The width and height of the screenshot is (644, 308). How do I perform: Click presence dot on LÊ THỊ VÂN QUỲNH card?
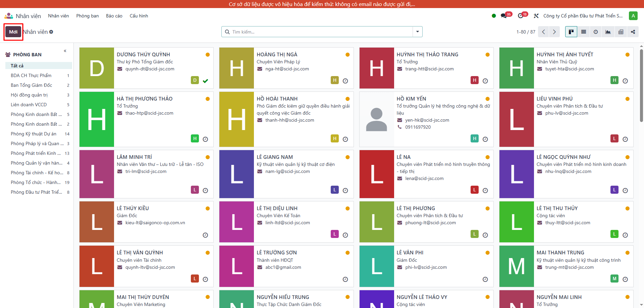click(x=208, y=253)
